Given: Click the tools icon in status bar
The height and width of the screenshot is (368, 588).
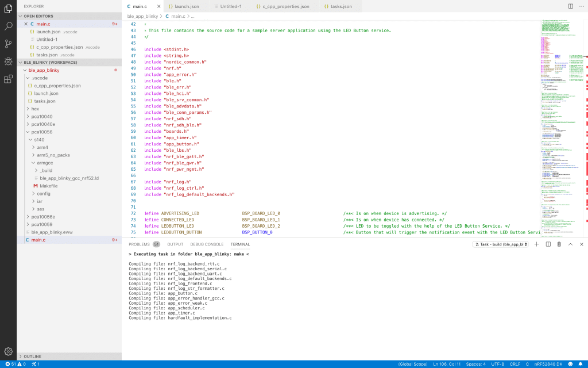Looking at the screenshot, I should point(36,364).
